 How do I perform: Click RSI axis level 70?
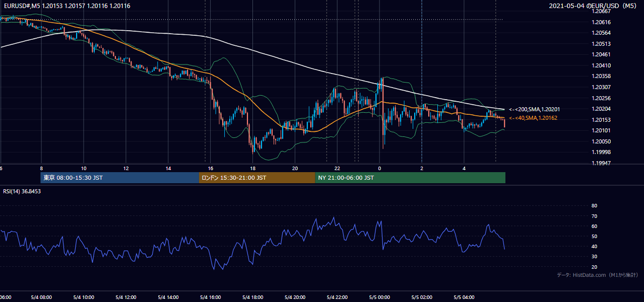[594, 216]
